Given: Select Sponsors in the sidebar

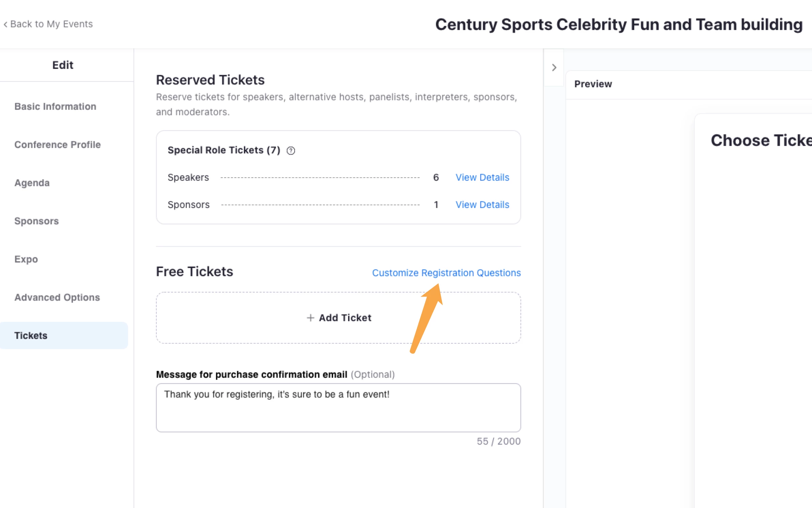Looking at the screenshot, I should click(x=36, y=221).
